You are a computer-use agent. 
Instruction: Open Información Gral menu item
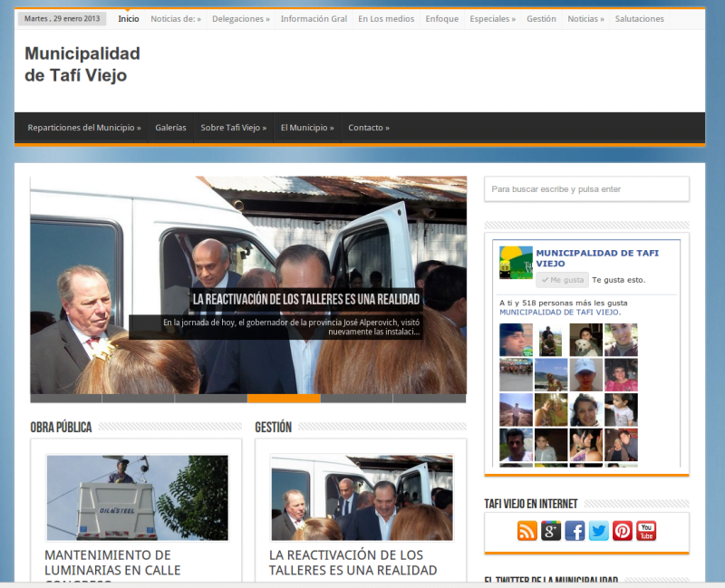[x=314, y=19]
